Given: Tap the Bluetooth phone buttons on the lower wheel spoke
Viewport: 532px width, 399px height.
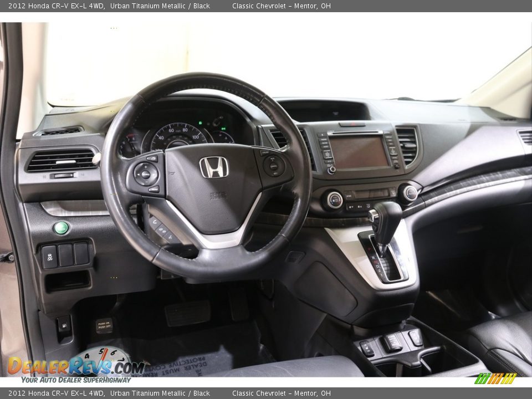Looking at the screenshot, I should 163,229.
